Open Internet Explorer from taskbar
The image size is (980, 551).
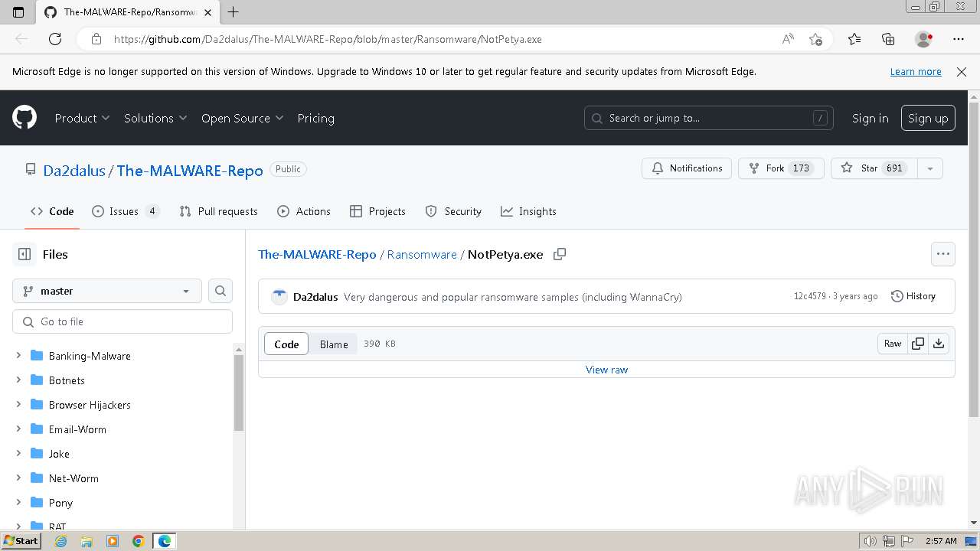tap(60, 541)
